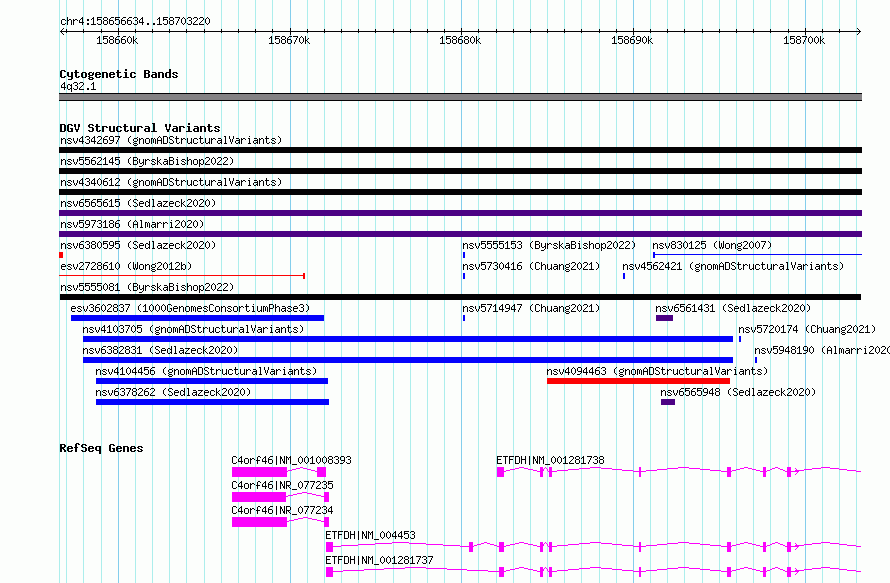Select the gray 4q32.1 cytogenetic band bar
The height and width of the screenshot is (583, 890).
click(460, 97)
